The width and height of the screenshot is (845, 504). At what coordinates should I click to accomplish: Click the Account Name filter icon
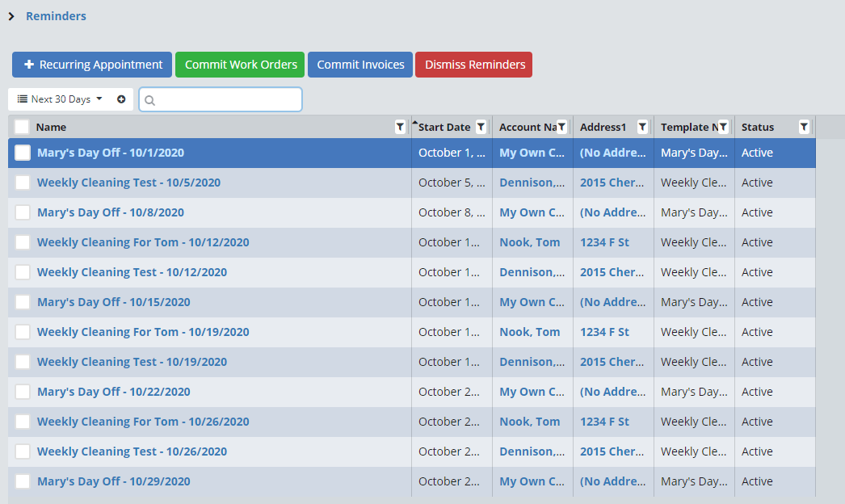pos(561,127)
